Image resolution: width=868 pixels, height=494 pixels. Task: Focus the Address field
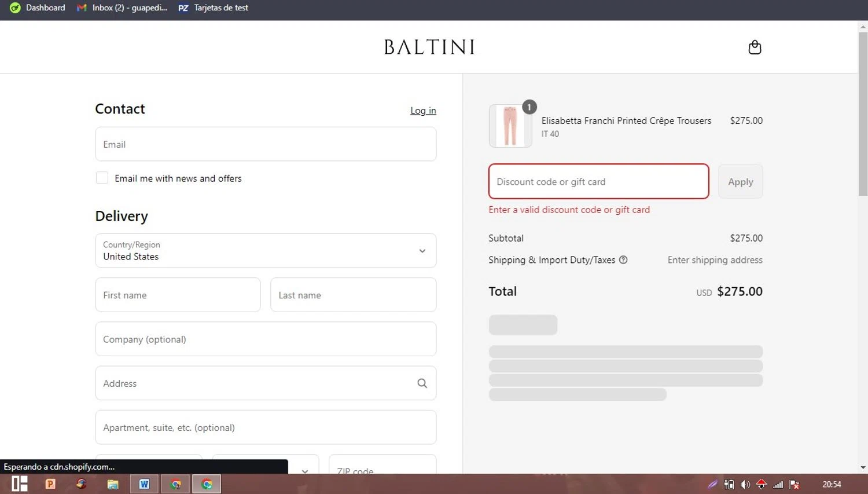point(266,383)
